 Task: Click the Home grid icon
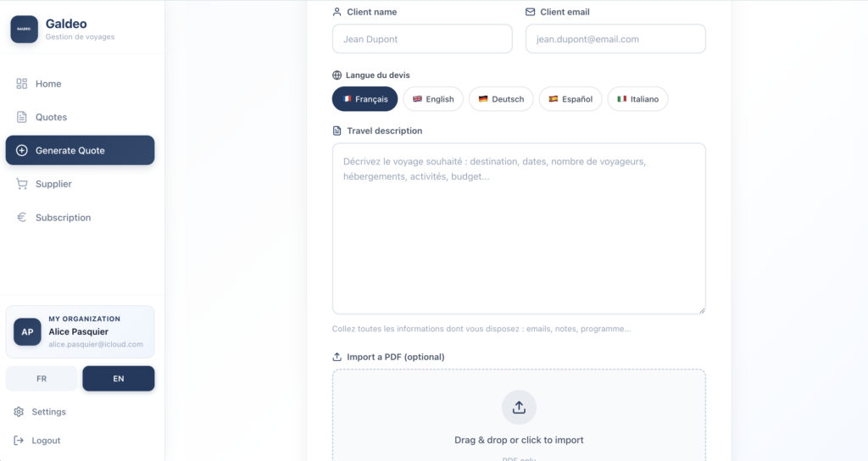[x=22, y=84]
